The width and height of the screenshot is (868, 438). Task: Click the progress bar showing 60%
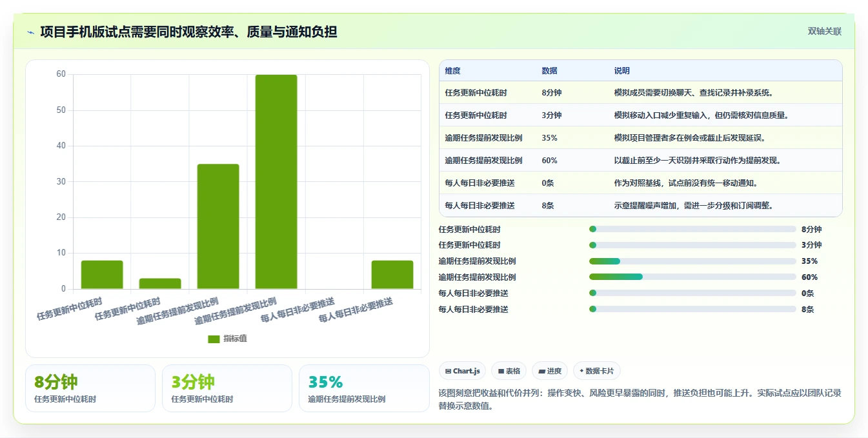tap(692, 277)
